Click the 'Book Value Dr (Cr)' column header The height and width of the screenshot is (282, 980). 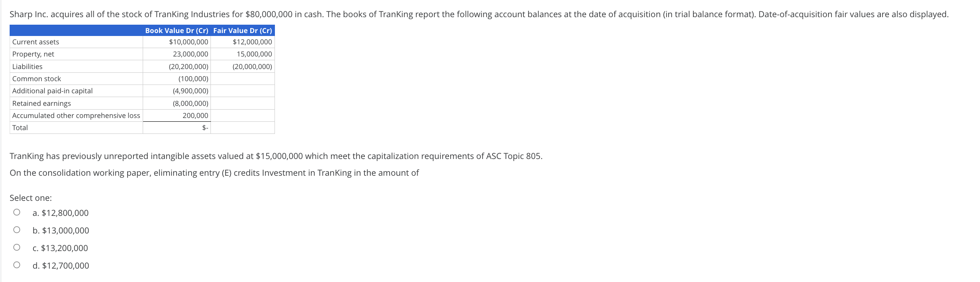coord(176,30)
